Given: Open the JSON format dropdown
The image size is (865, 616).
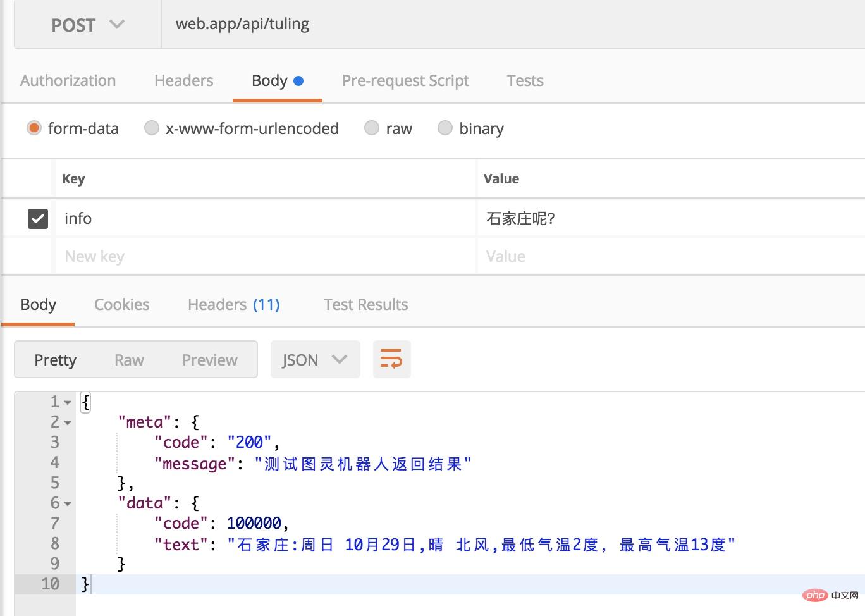Looking at the screenshot, I should 315,359.
